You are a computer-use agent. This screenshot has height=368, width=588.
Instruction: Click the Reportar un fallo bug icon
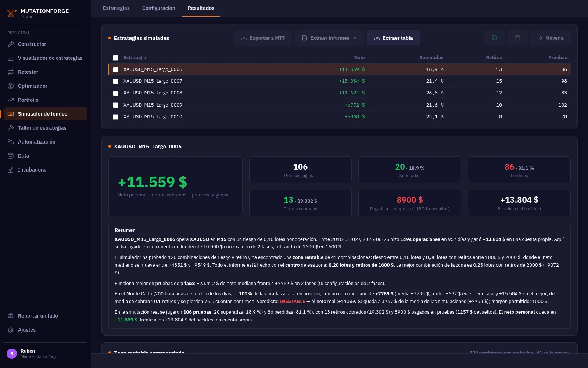click(11, 316)
